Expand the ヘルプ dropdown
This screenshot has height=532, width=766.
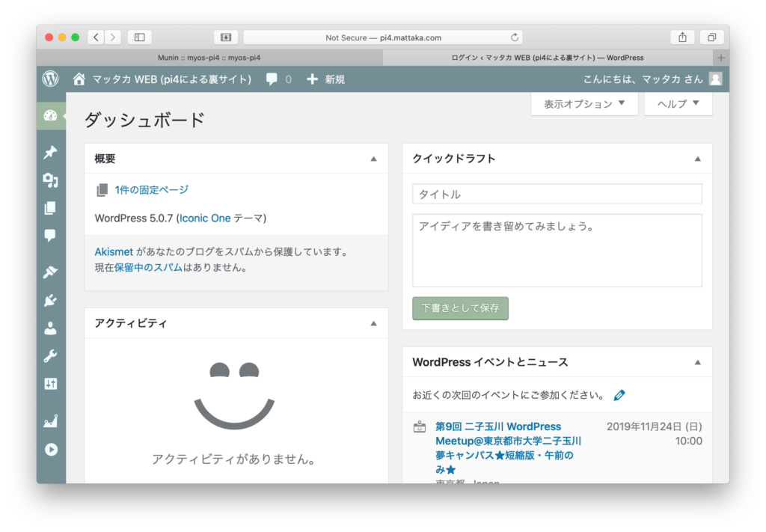pyautogui.click(x=678, y=104)
